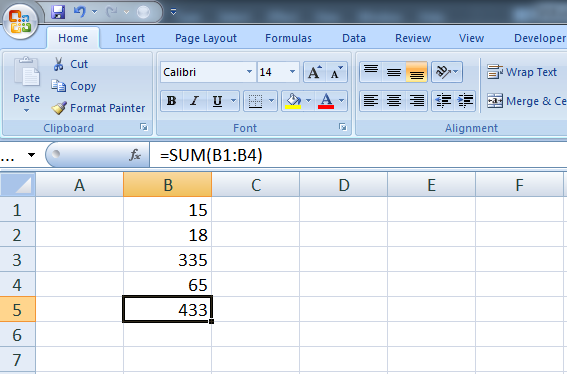Toggle Bold formatting
567x376 pixels.
(172, 101)
